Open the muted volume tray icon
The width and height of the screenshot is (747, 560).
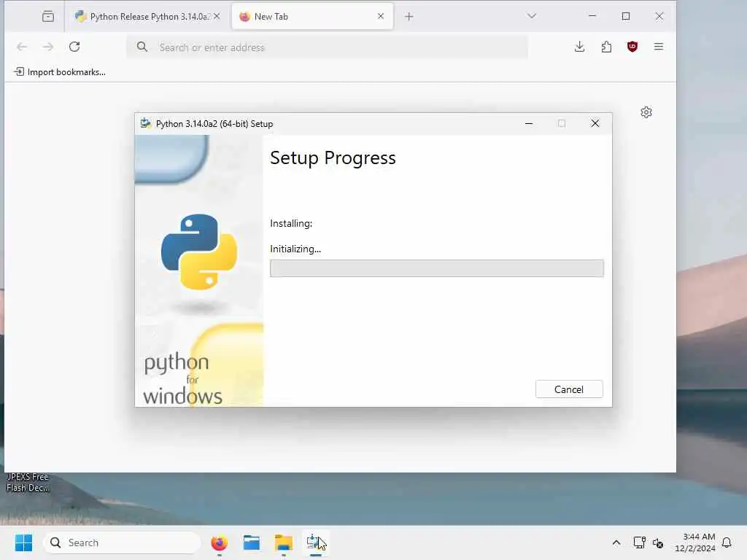tap(658, 542)
